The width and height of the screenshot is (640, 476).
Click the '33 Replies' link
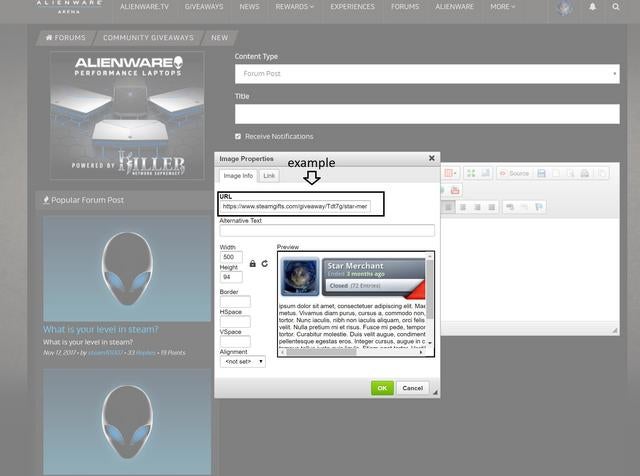point(141,352)
